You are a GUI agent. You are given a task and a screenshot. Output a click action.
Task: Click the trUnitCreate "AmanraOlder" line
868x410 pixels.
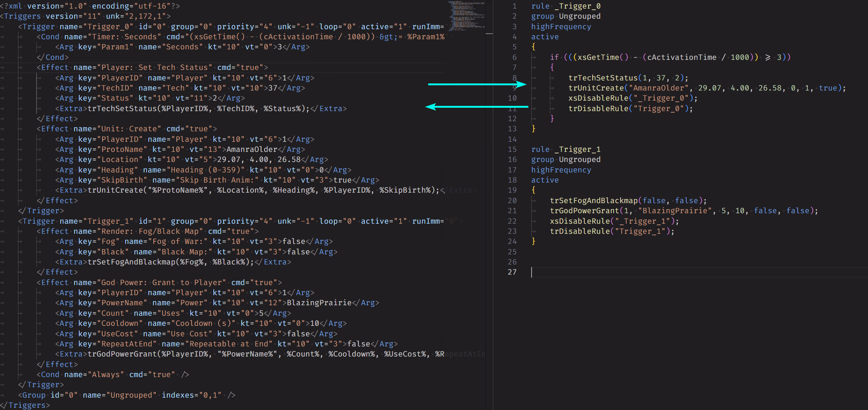point(658,88)
